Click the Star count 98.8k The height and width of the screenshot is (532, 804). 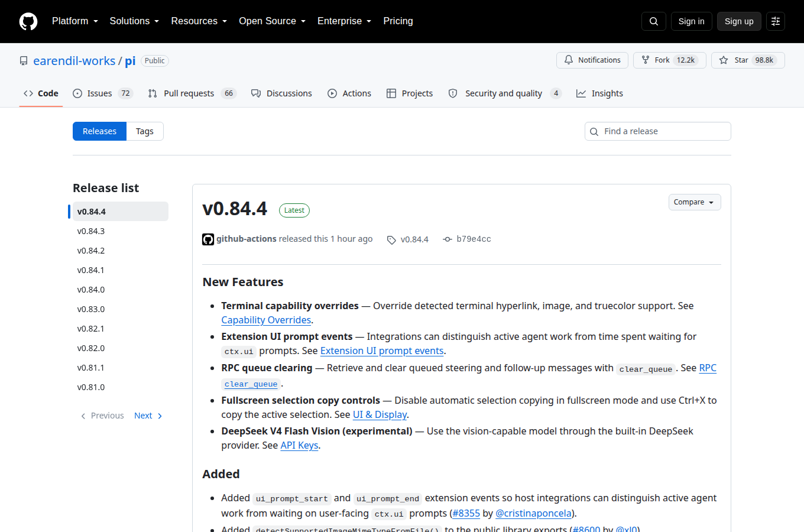(764, 60)
